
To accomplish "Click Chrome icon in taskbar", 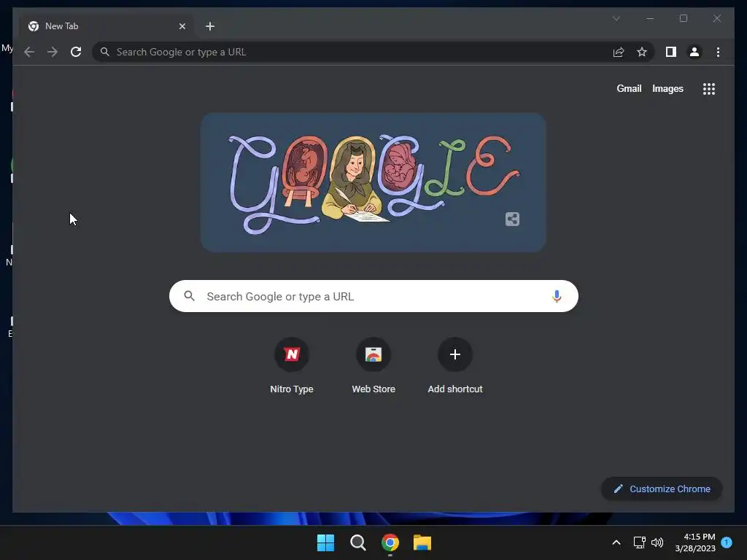I will 390,542.
